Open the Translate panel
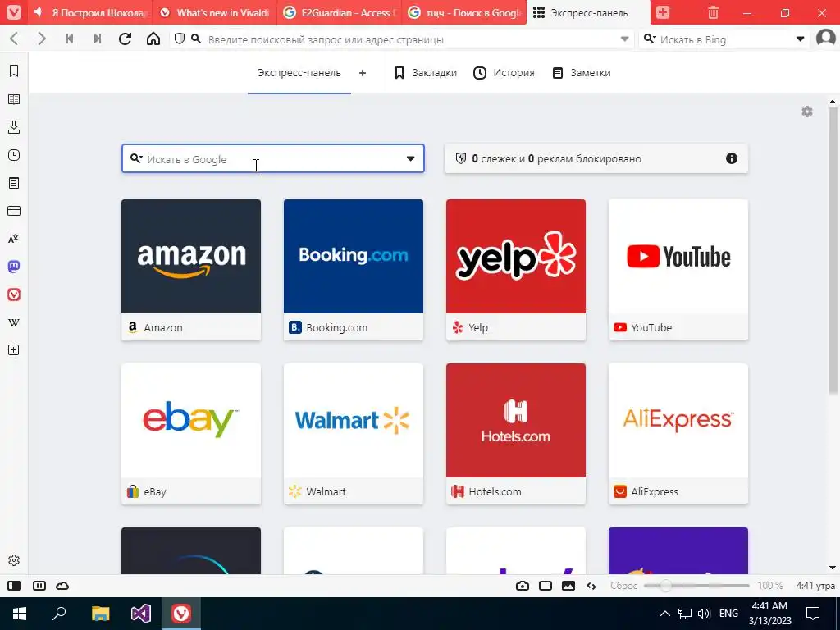Screen dimensions: 840x630 click(x=14, y=239)
